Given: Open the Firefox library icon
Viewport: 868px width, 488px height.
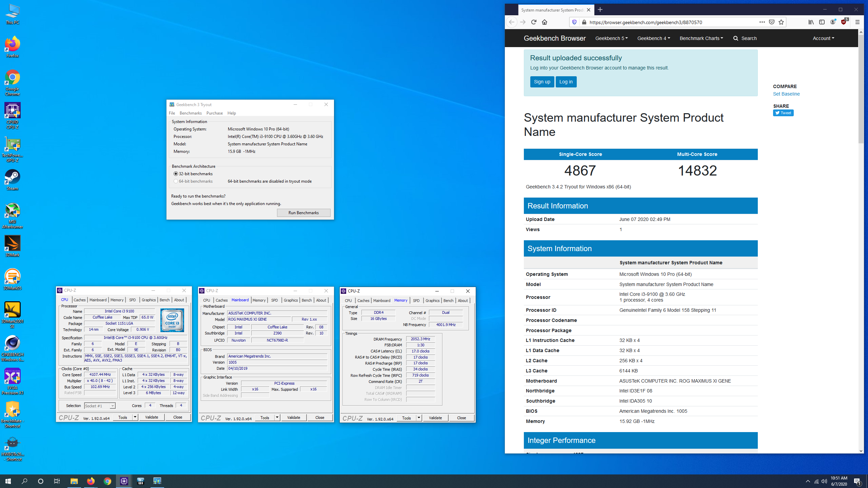Looking at the screenshot, I should click(x=811, y=22).
